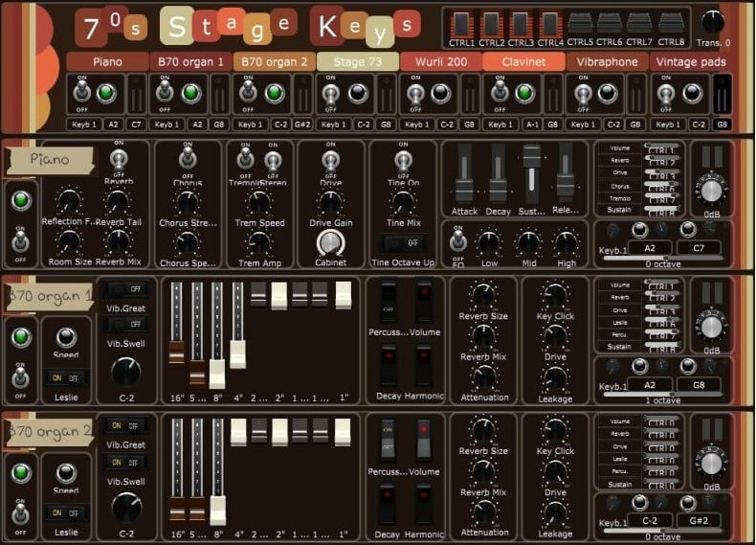Image resolution: width=756 pixels, height=545 pixels.
Task: Toggle the Piano Chorus switch
Action: 188,158
